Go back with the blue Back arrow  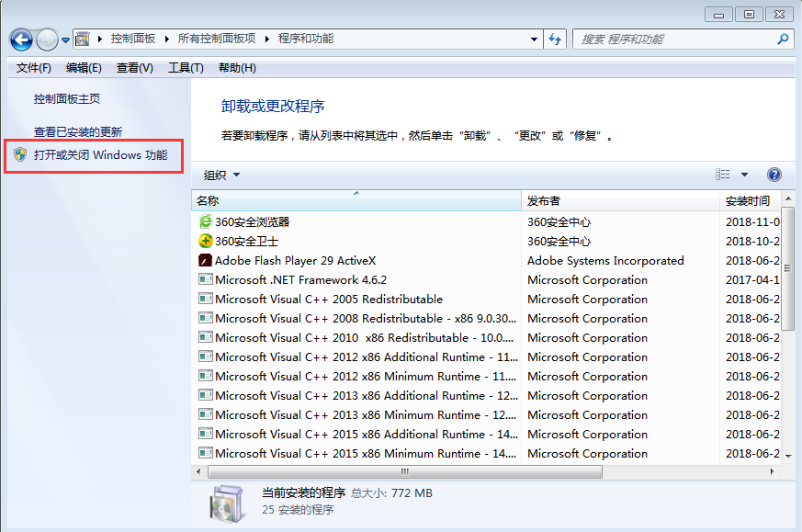click(x=21, y=40)
